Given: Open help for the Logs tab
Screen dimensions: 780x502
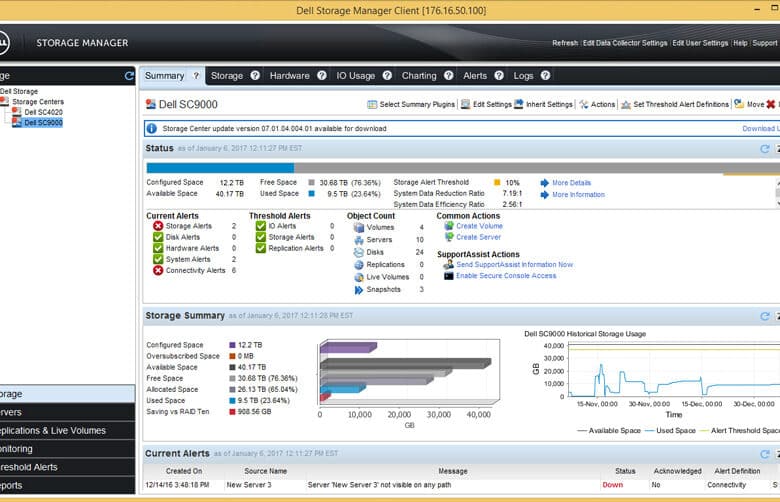Looking at the screenshot, I should click(x=545, y=76).
